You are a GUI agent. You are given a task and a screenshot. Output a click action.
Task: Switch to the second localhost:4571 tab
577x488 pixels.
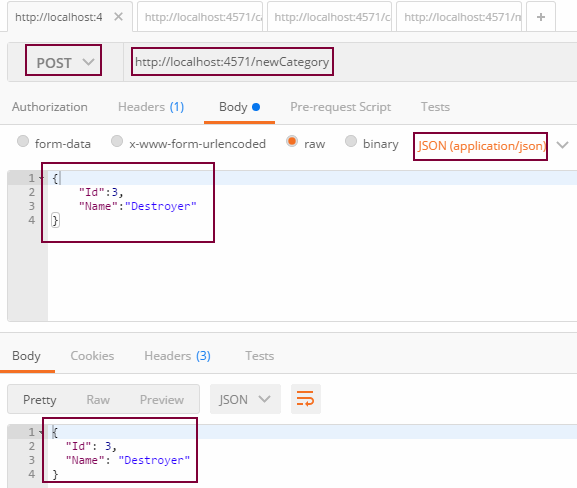(x=200, y=17)
